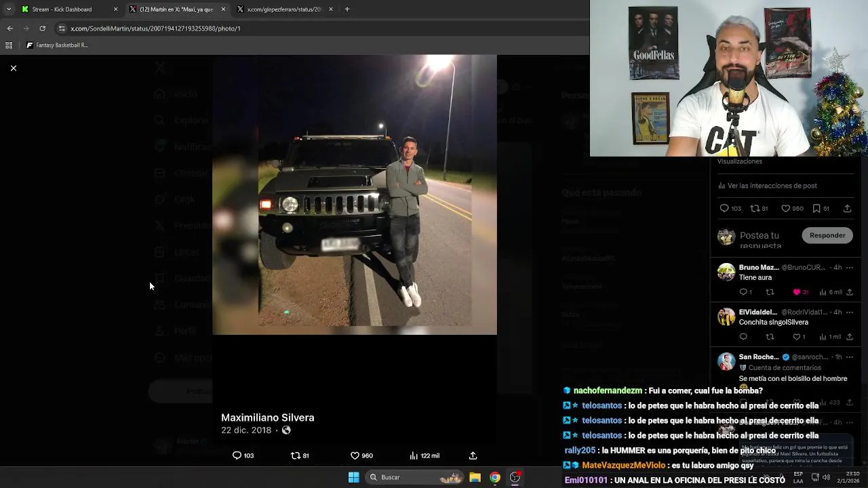Click "Tiene aura" reply text
This screenshot has width=868, height=488.
[755, 278]
